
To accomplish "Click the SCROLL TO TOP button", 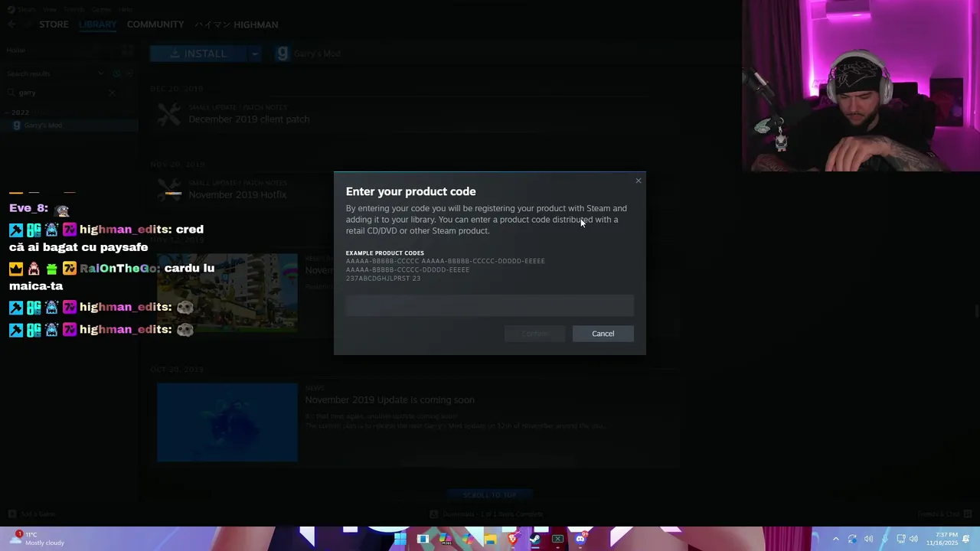I will pos(489,494).
